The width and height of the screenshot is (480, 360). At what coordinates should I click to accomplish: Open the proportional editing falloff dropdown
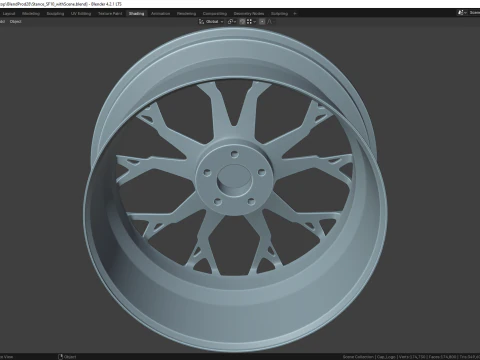pos(271,22)
